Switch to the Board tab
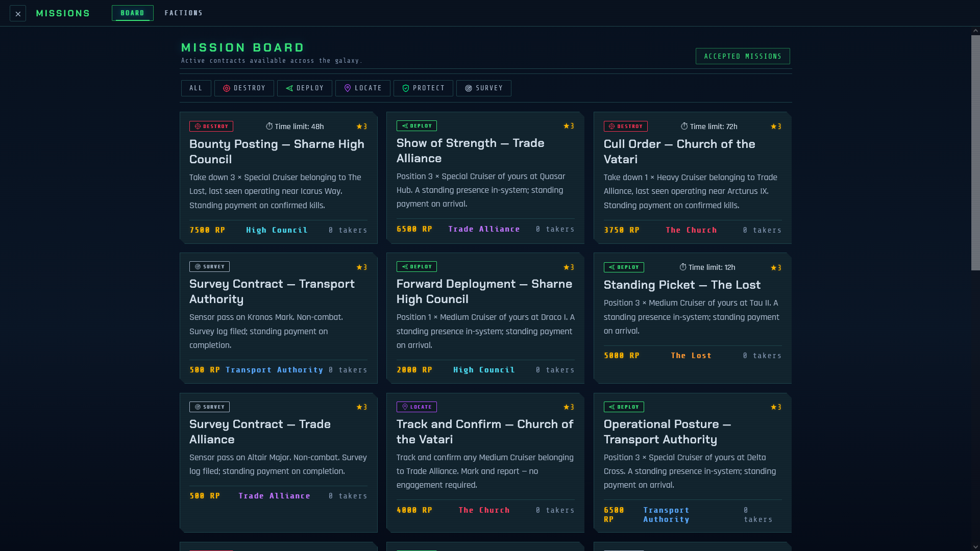The width and height of the screenshot is (980, 551). (x=133, y=13)
